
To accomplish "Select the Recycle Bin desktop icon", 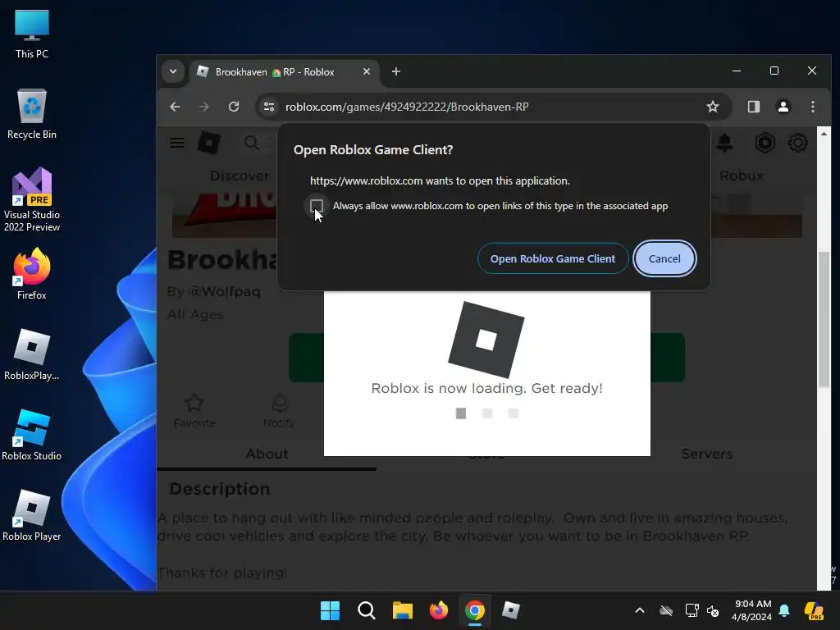I will point(32,114).
